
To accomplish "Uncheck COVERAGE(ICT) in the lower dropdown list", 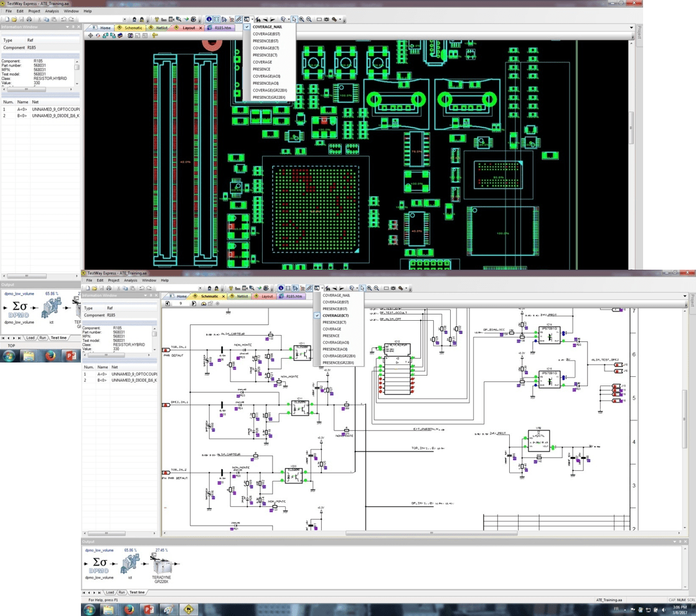I will point(336,316).
